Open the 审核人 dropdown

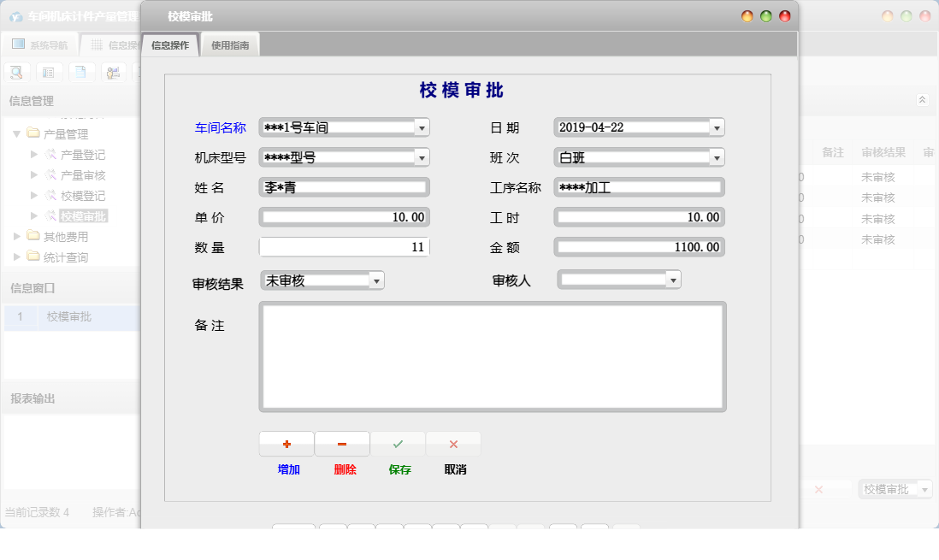(673, 279)
